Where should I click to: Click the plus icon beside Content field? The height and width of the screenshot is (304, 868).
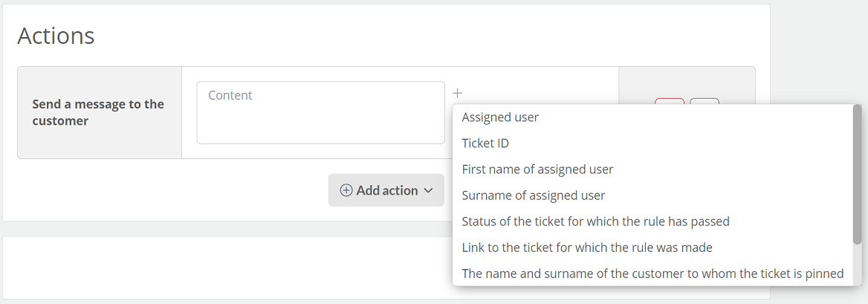(457, 93)
